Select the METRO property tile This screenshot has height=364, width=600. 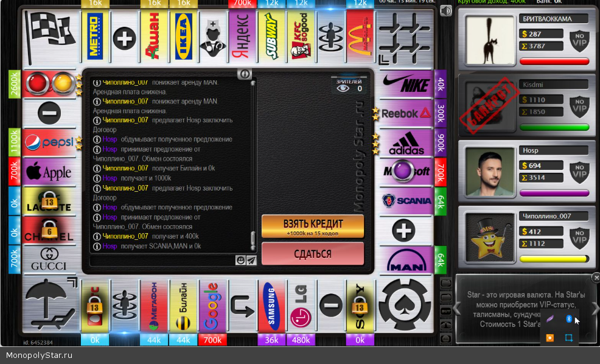point(96,37)
